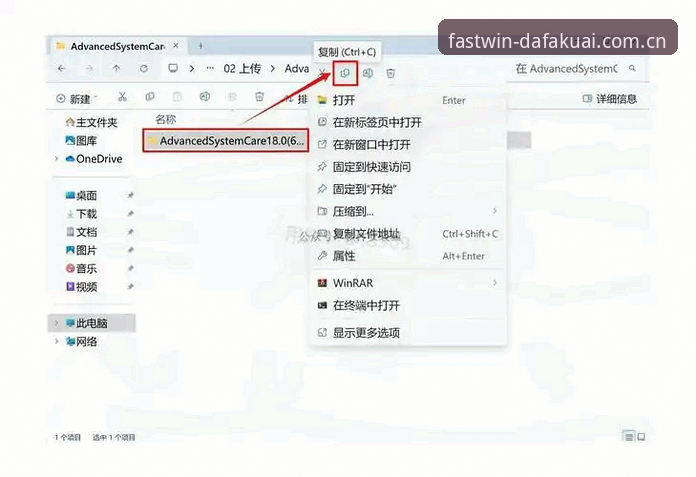Choose 在新标签页中打开

(x=408, y=122)
